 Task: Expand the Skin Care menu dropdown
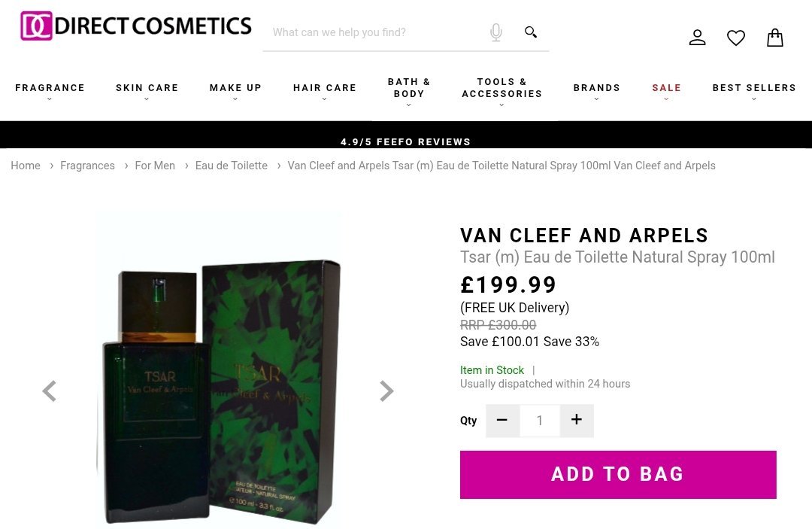(147, 90)
